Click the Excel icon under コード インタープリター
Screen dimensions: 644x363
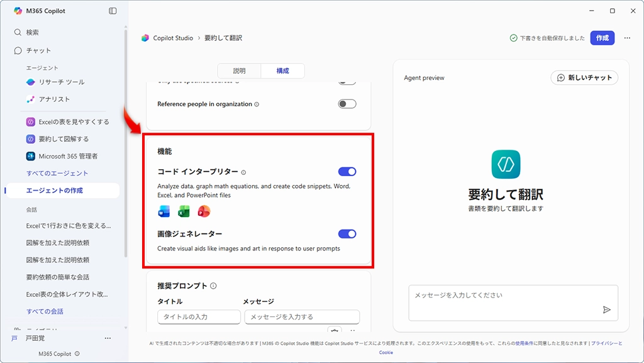click(184, 211)
